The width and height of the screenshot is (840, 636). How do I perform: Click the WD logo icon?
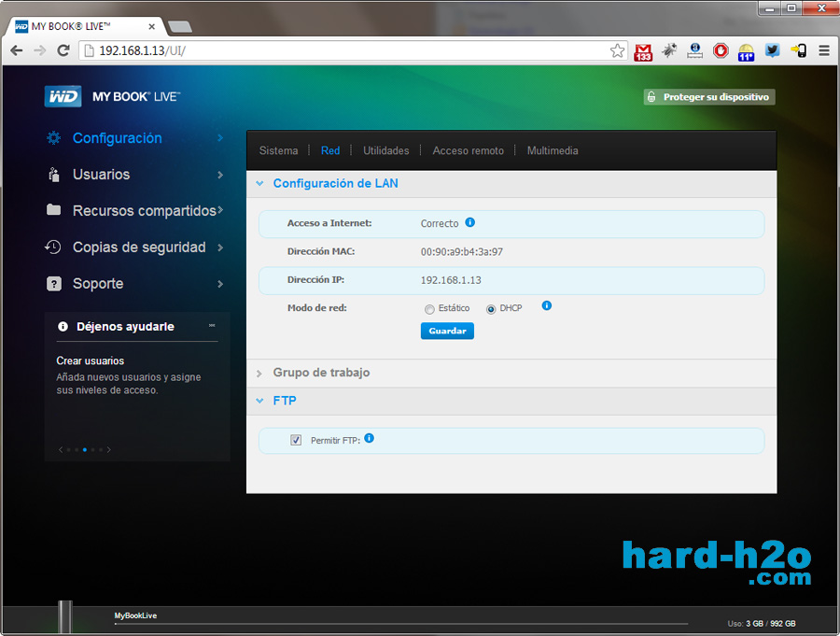click(63, 96)
